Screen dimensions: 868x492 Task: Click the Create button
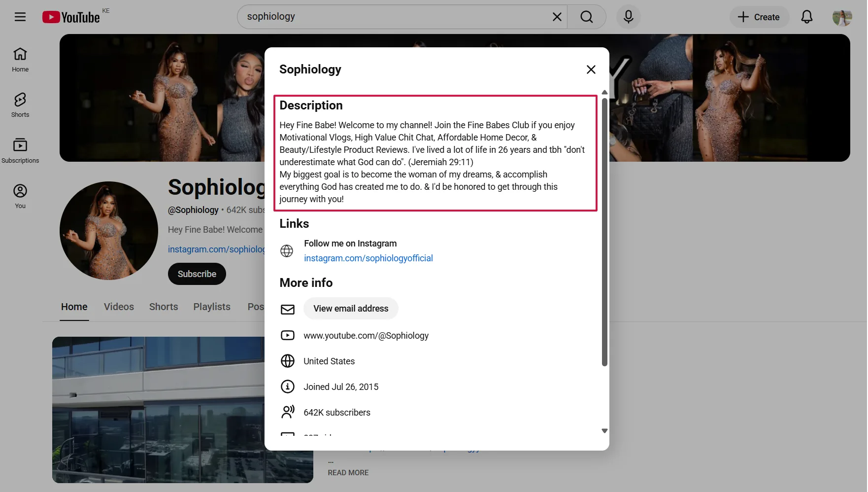click(x=759, y=17)
